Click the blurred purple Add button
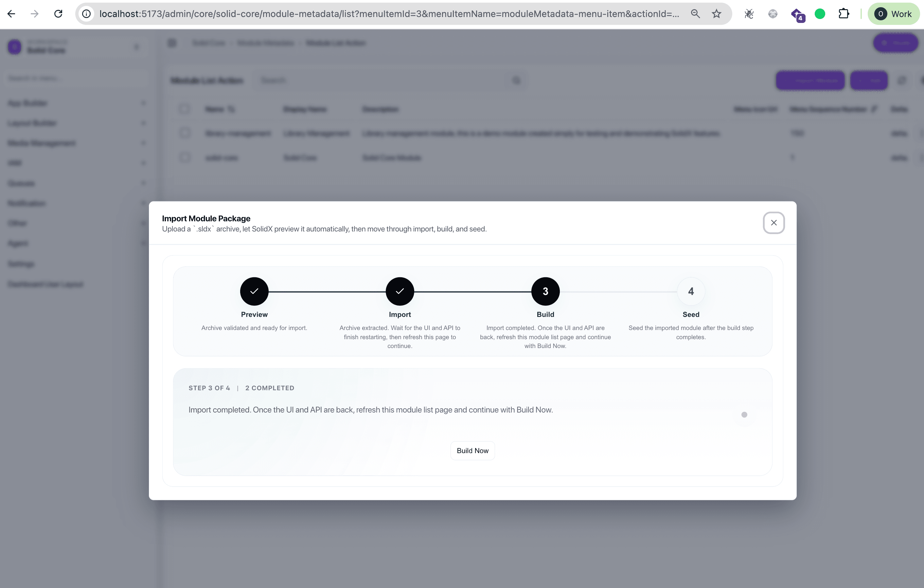 pos(869,81)
